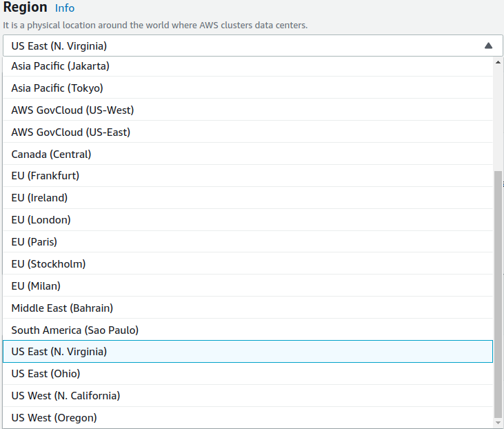504x429 pixels.
Task: Pick EU (London) region option
Action: [x=41, y=220]
